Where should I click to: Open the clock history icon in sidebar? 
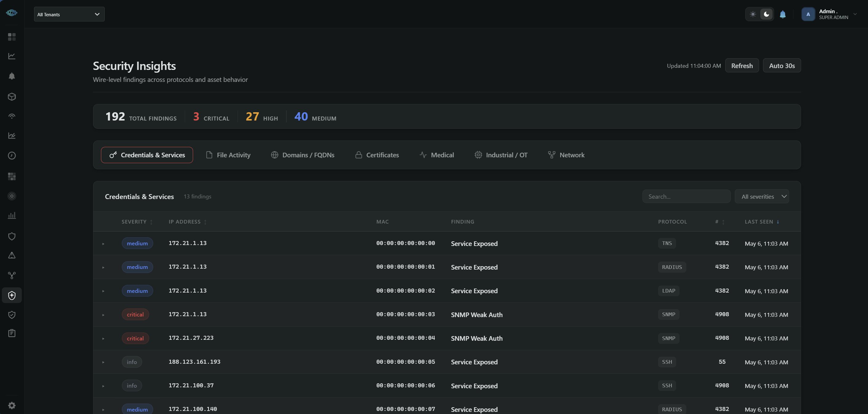12,155
